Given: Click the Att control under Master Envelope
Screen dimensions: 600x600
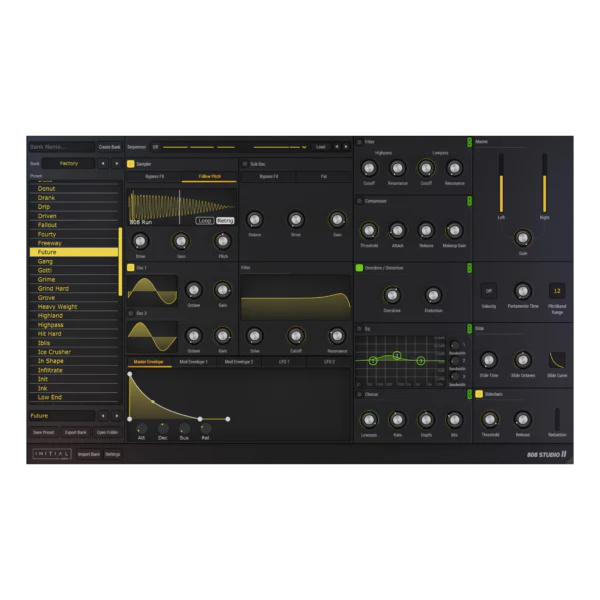Looking at the screenshot, I should (x=141, y=429).
